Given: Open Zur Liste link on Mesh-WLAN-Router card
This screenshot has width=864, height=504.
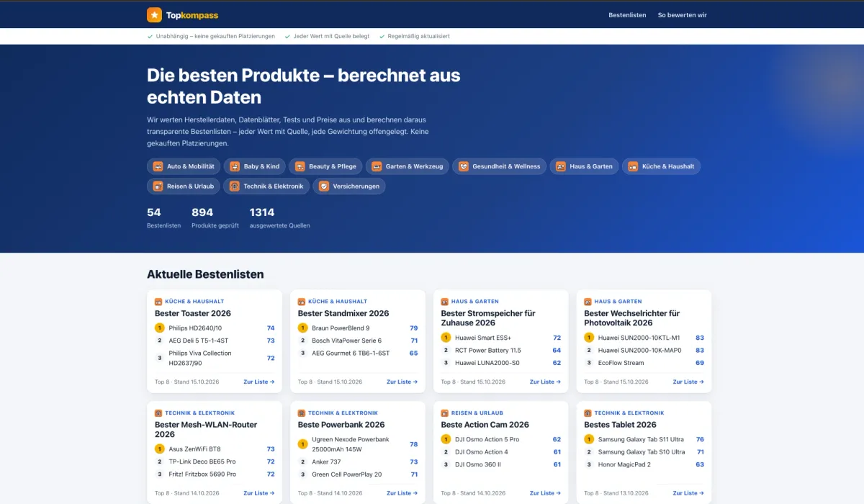Looking at the screenshot, I should (259, 493).
